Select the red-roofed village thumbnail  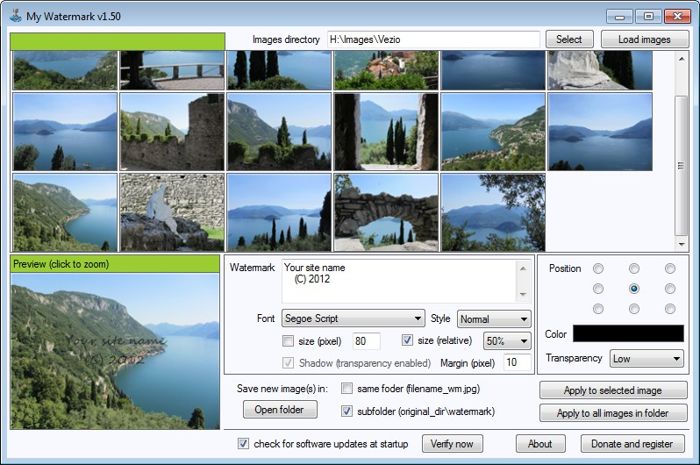[387, 70]
